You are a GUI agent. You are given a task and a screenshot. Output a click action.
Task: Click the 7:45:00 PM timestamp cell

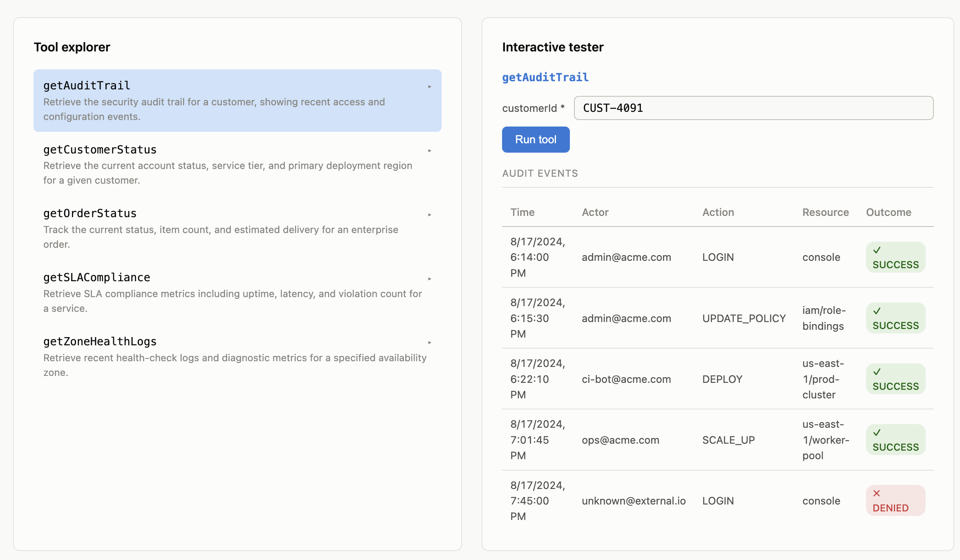click(x=538, y=500)
